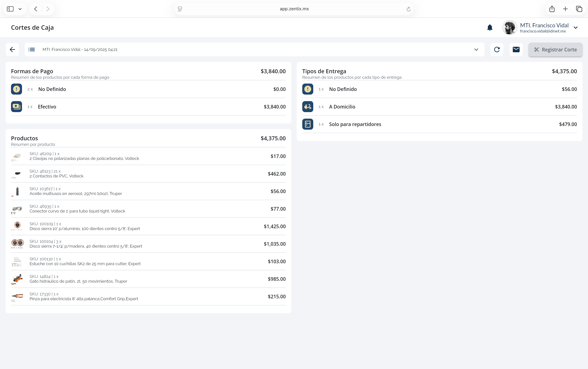This screenshot has height=369, width=588.
Task: Click the Efectivo cash payment icon
Action: 17,107
